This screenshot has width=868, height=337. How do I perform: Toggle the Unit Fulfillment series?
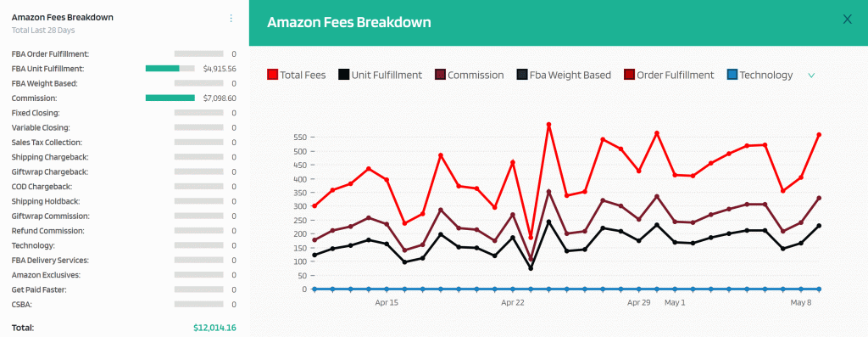tap(380, 75)
